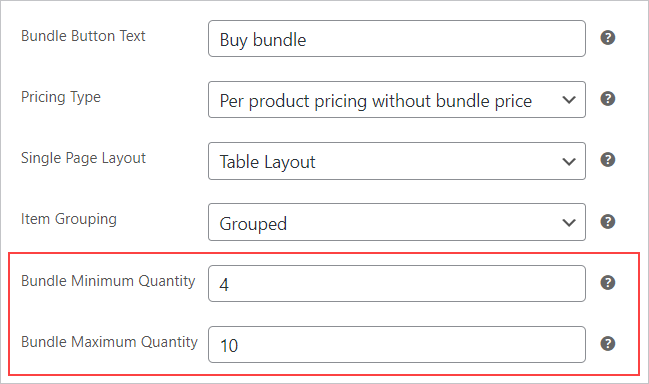Expand the Single Page Layout dropdown
The image size is (649, 384).
pos(397,161)
